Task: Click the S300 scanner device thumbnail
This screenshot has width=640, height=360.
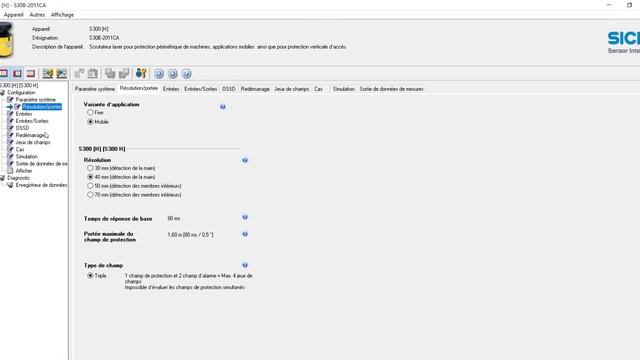Action: (x=7, y=40)
